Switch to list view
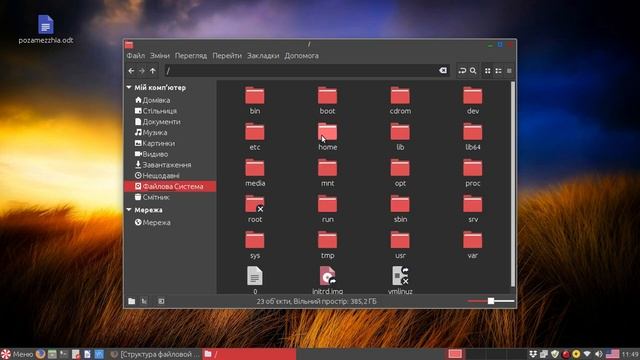Viewport: 640px width, 360px height. point(498,71)
